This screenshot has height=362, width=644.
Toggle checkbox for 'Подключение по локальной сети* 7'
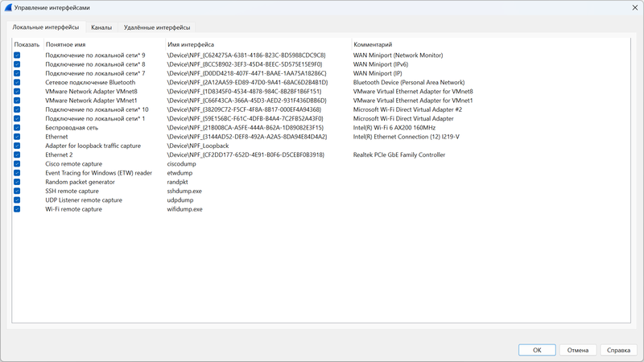pos(17,73)
